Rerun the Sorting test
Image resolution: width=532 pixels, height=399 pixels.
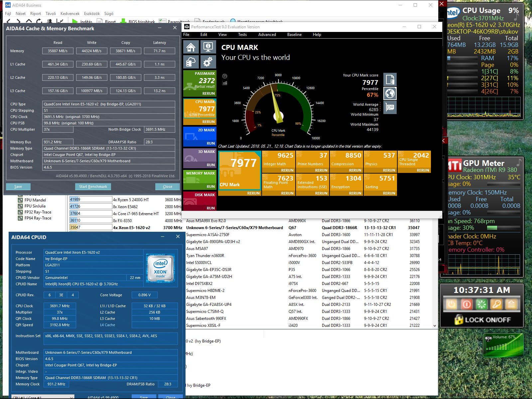(389, 193)
